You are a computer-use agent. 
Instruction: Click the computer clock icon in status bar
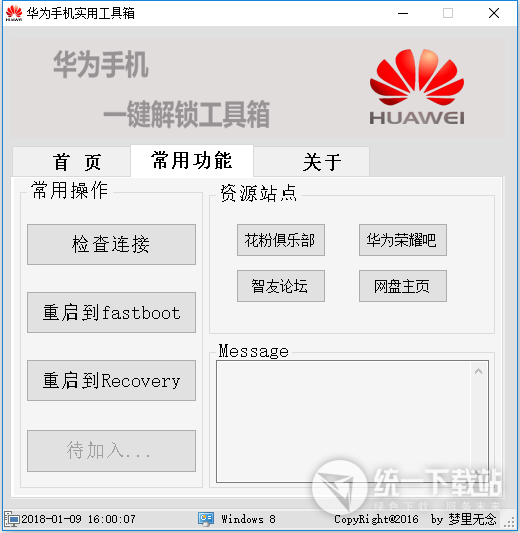(x=12, y=519)
